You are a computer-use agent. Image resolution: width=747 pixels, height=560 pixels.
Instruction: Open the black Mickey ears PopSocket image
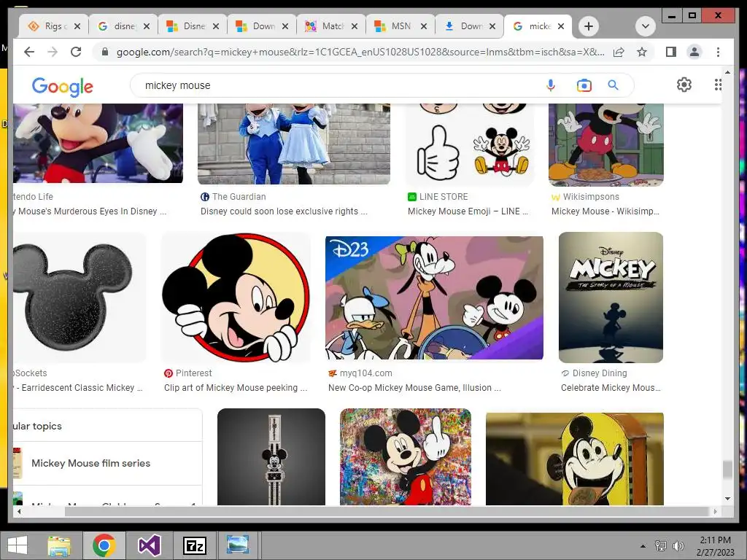[79, 297]
